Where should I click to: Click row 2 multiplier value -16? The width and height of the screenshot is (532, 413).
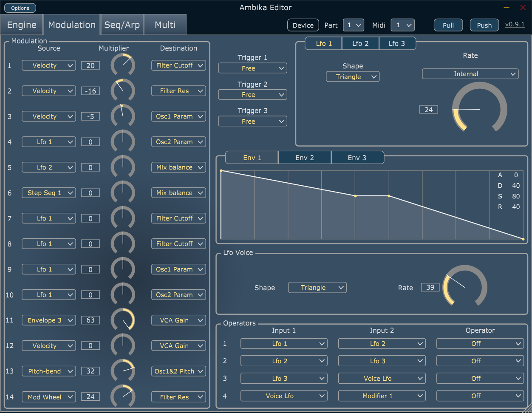tap(91, 91)
